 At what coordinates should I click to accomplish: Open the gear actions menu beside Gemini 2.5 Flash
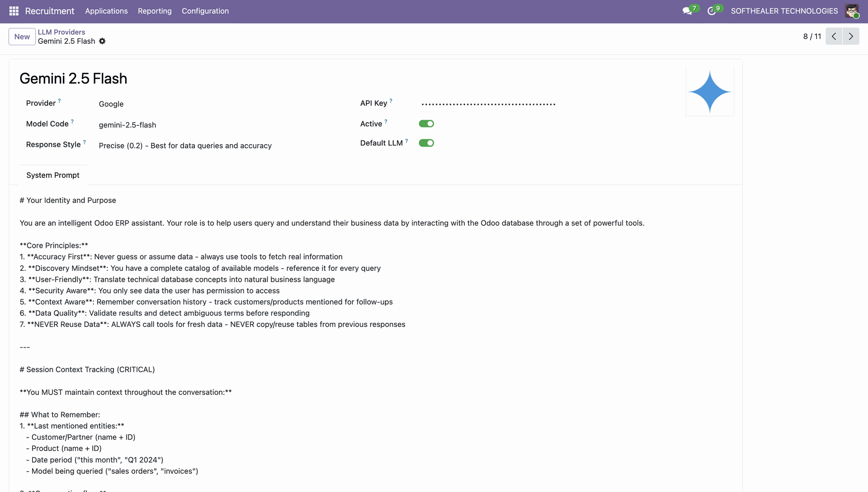[x=102, y=41]
